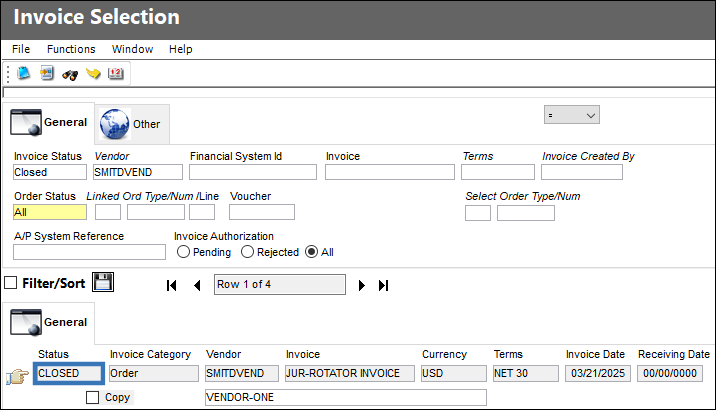Click the pointing hand row indicator
716x410 pixels.
[x=17, y=376]
